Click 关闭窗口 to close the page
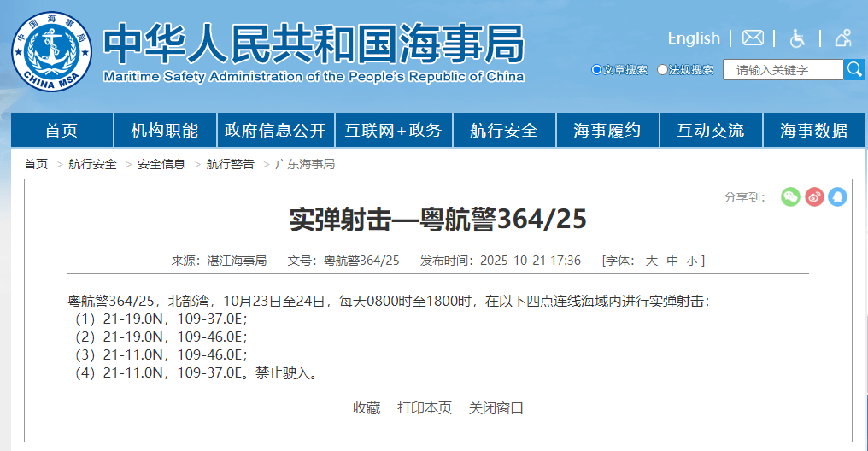This screenshot has width=868, height=451. [x=496, y=408]
